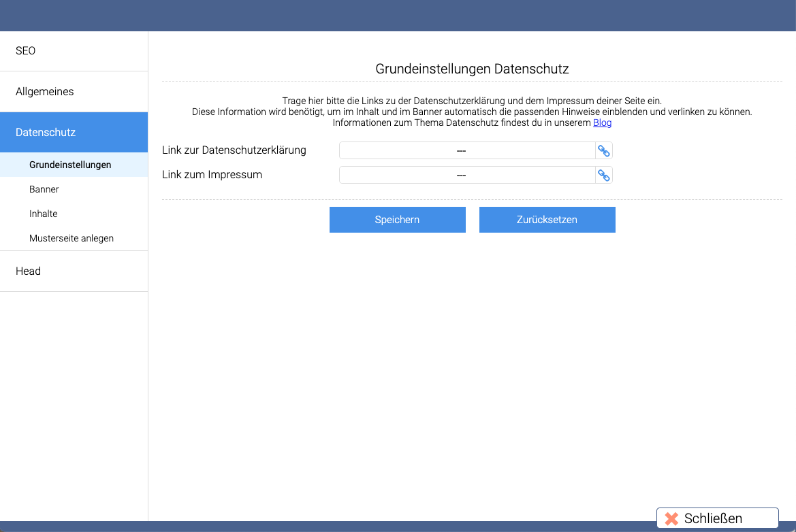
Task: Click the 'Link zum Impressum' label
Action: pyautogui.click(x=212, y=174)
